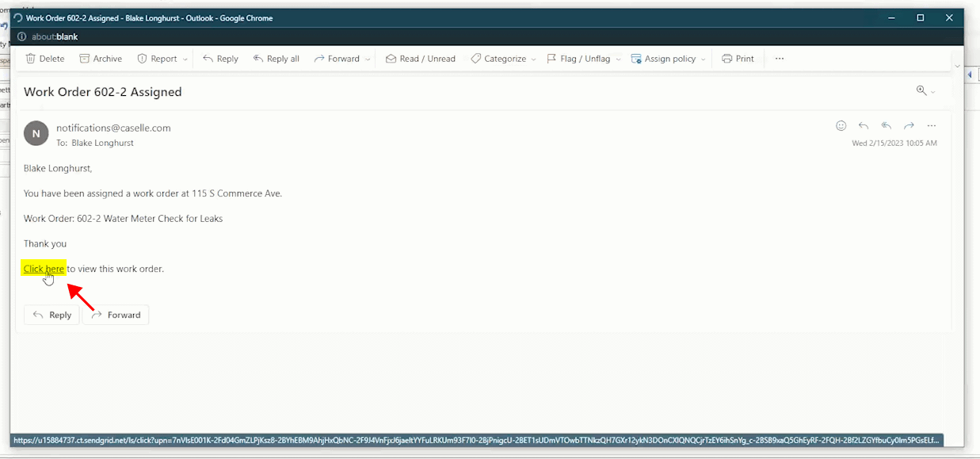Expand the Report dropdown arrow
The height and width of the screenshot is (459, 980).
(185, 59)
